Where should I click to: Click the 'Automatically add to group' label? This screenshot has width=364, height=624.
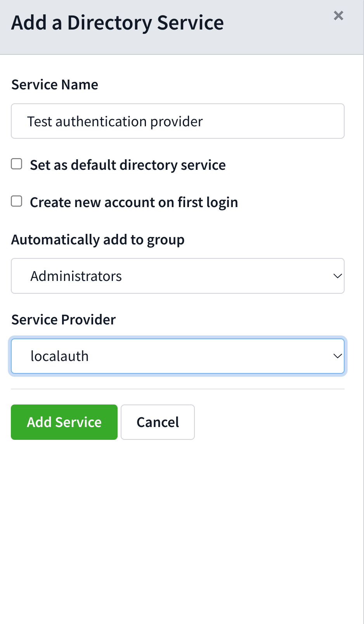(98, 240)
